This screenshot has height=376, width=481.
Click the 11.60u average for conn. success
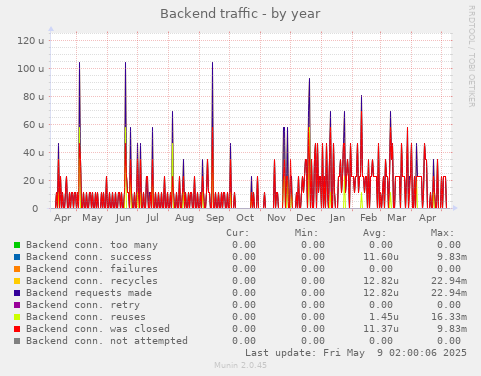point(381,257)
